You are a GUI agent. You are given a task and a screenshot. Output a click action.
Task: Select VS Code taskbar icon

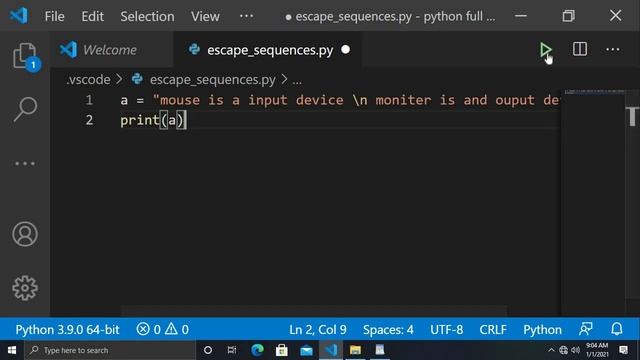pos(331,350)
